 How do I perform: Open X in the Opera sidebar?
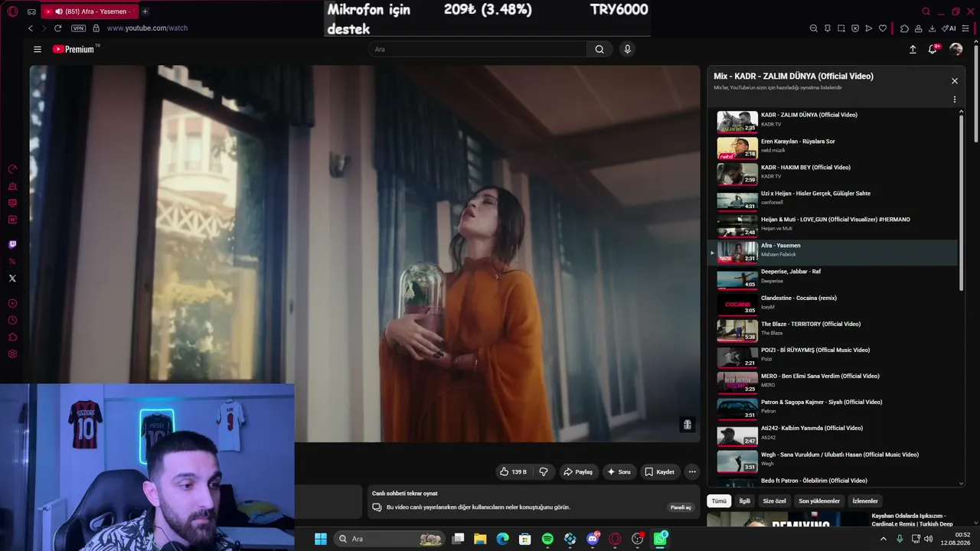point(12,279)
